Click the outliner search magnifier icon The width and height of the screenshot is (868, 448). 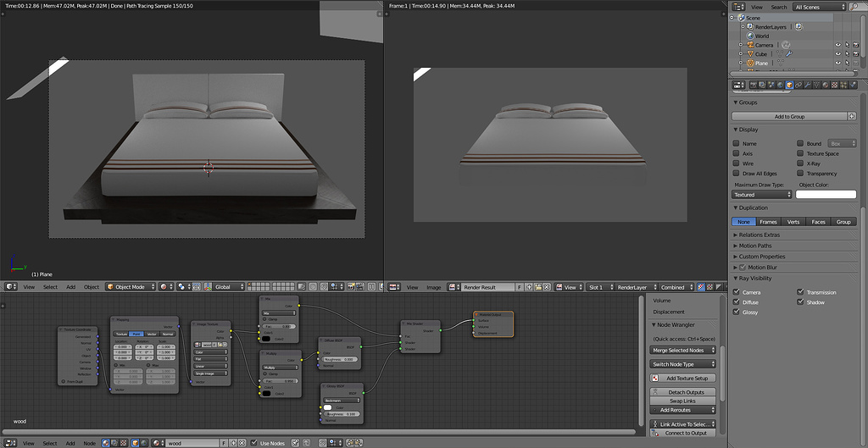click(x=854, y=7)
